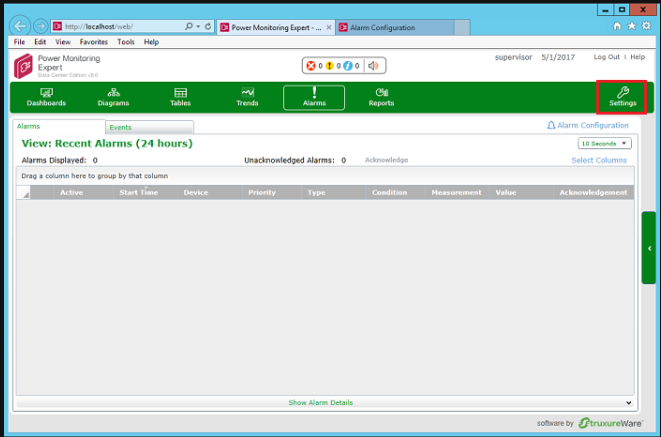
Task: Open the Edit menu
Action: click(40, 42)
